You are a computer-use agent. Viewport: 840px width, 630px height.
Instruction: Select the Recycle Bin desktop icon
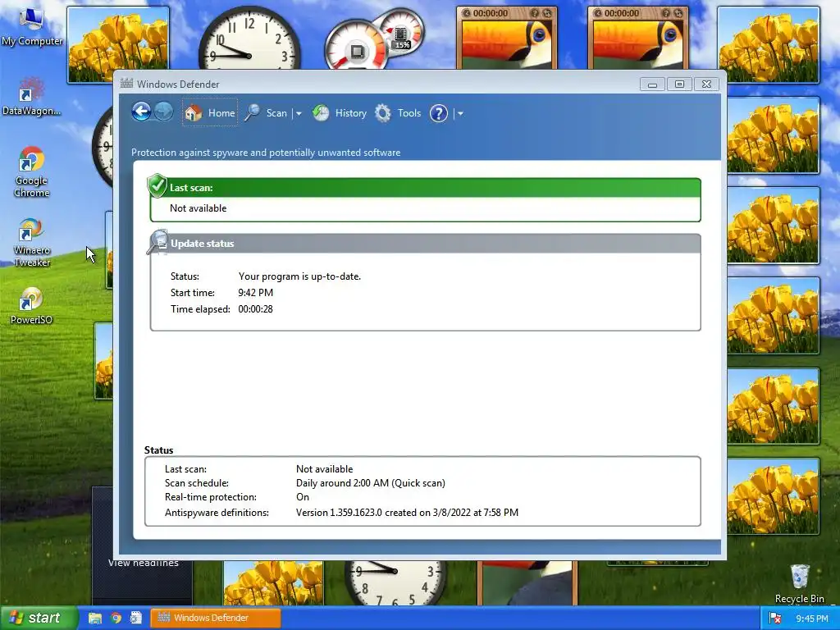coord(799,583)
